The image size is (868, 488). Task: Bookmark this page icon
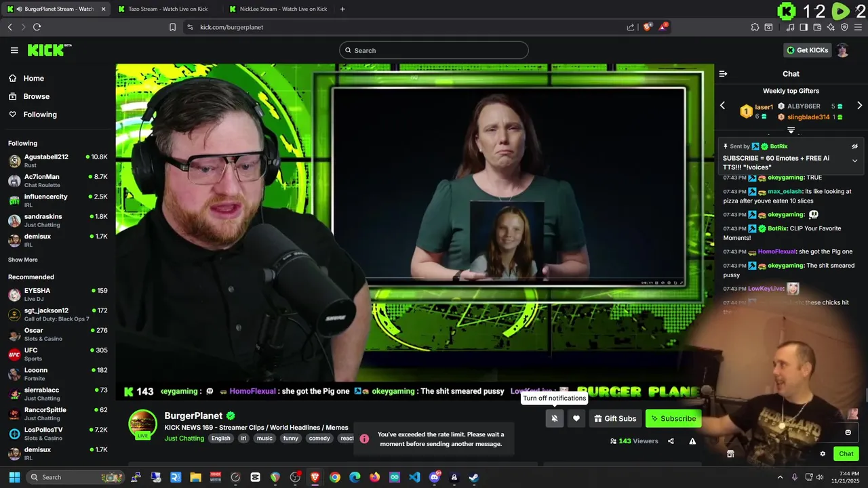172,27
